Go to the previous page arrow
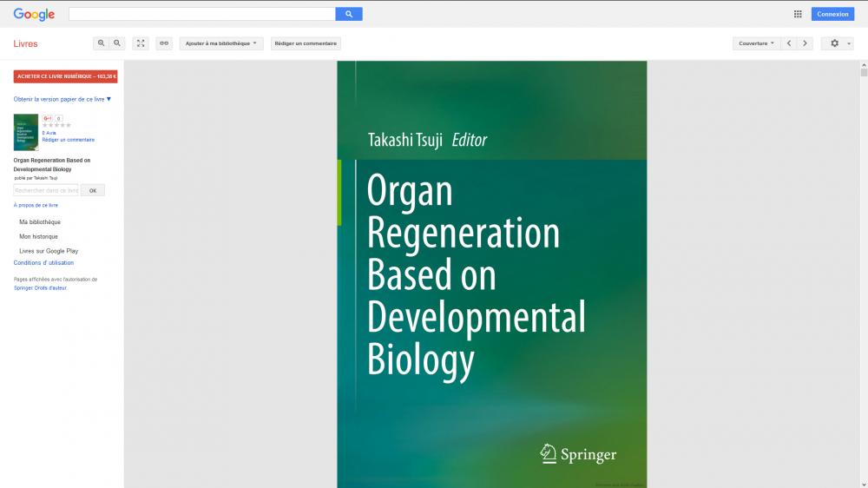Screen dimensions: 868x488 coord(789,43)
